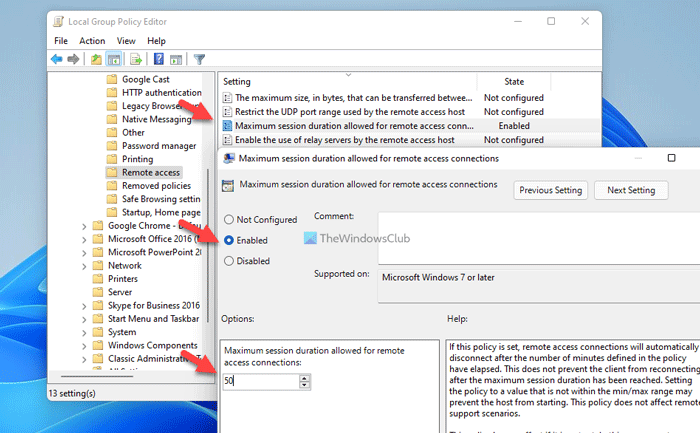This screenshot has width=700, height=433.
Task: Decrease session duration with the spinner down arrow
Action: click(304, 385)
